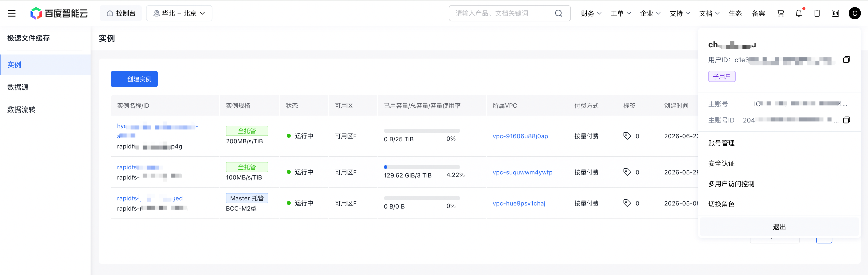Click the Baidu AI Cloud logo
The image size is (868, 275).
59,13
